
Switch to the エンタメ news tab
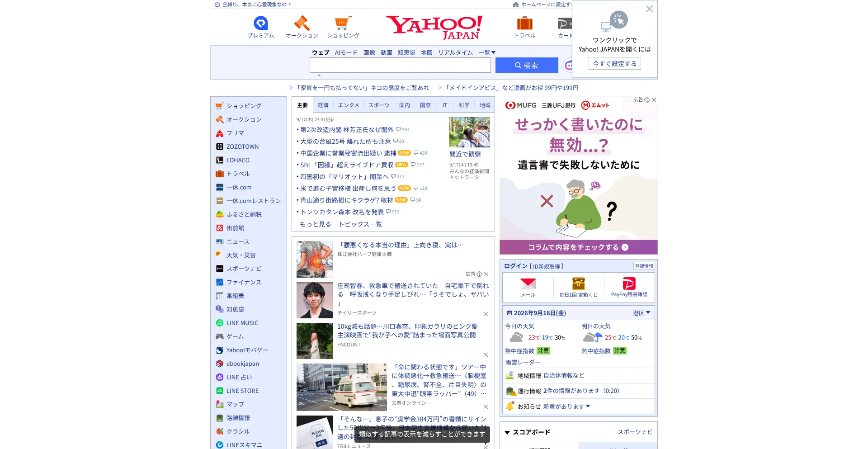(x=349, y=105)
